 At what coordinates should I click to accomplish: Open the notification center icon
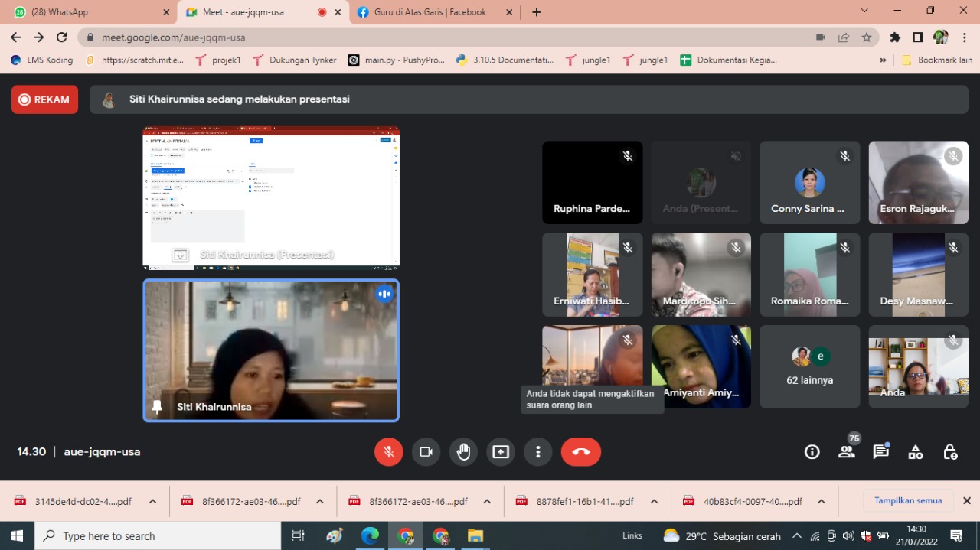(x=956, y=535)
